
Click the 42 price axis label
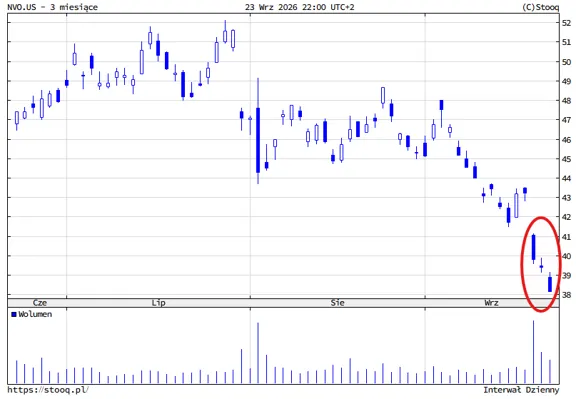566,217
